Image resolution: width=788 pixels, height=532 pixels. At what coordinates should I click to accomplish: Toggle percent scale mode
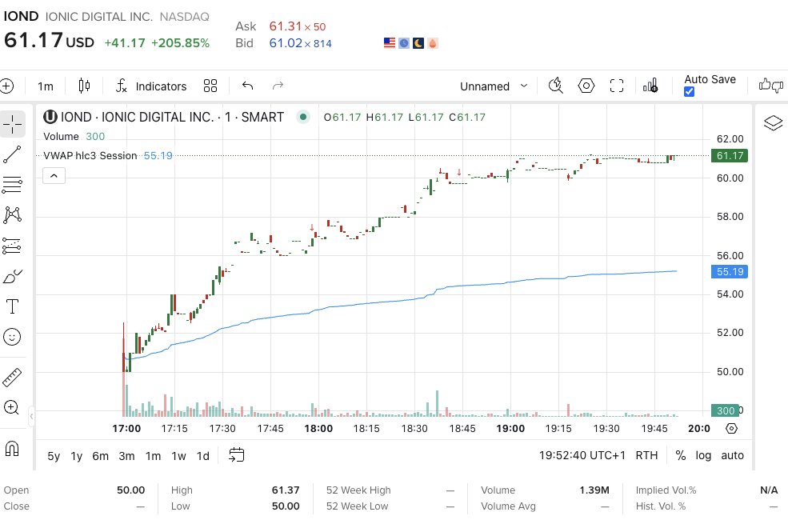click(x=681, y=456)
